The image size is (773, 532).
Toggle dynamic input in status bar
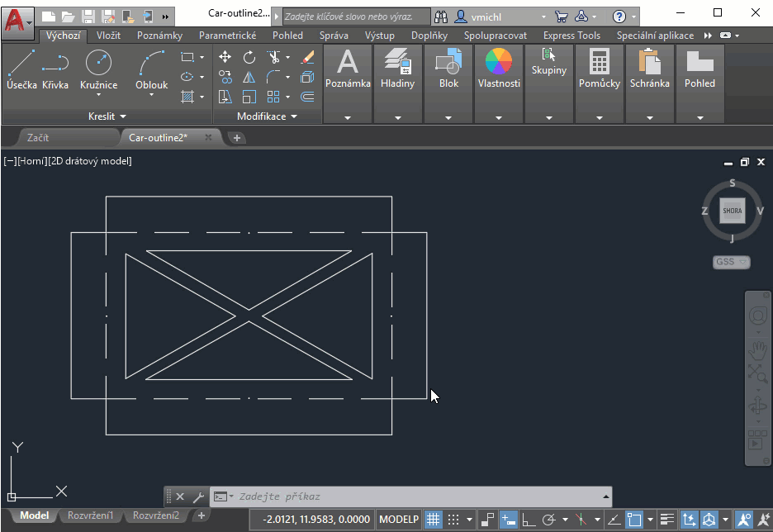click(x=508, y=519)
